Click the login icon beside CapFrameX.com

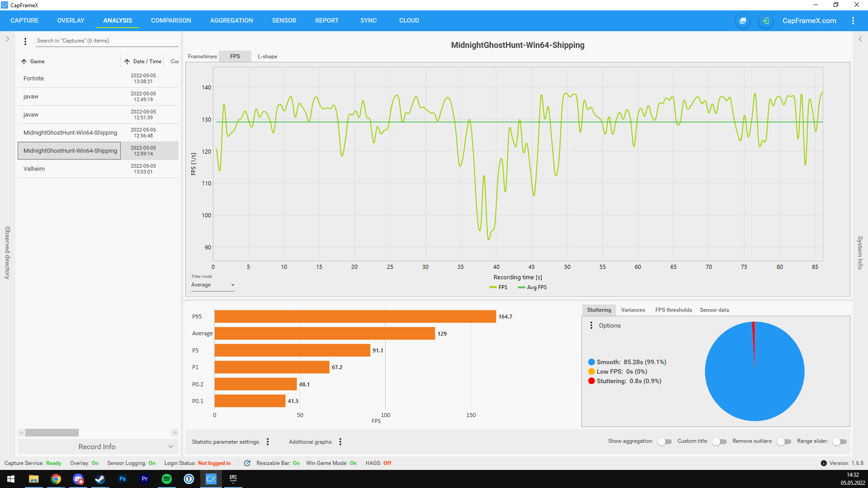coord(765,21)
